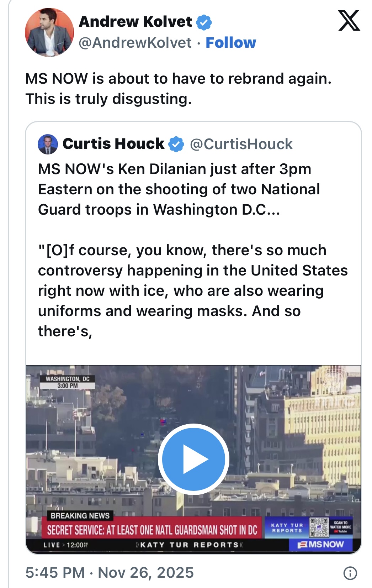This screenshot has height=588, width=372.
Task: Click Curtis Houck's small avatar
Action: point(48,144)
